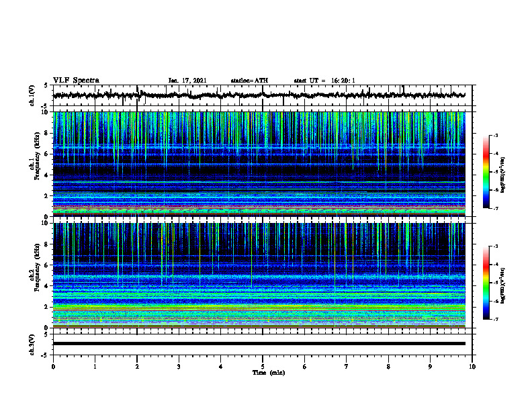Click time axis tick label "3"
The height and width of the screenshot is (411, 532).
click(179, 367)
